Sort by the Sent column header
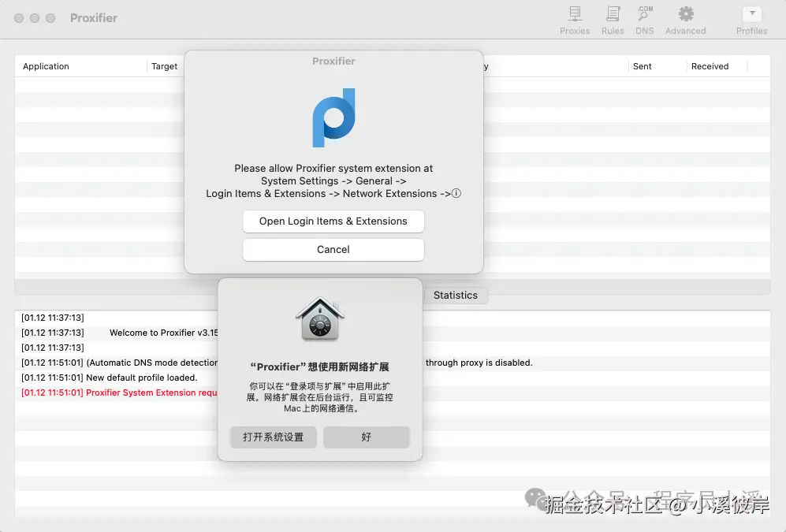Screen dimensions: 786x532 [x=657, y=66]
